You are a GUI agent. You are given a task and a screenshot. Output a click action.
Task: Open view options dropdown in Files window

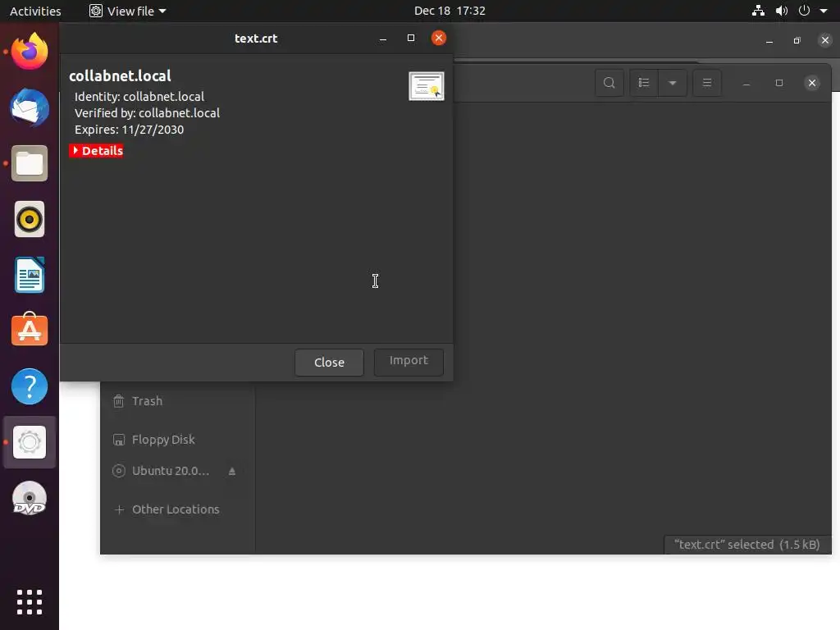click(673, 83)
